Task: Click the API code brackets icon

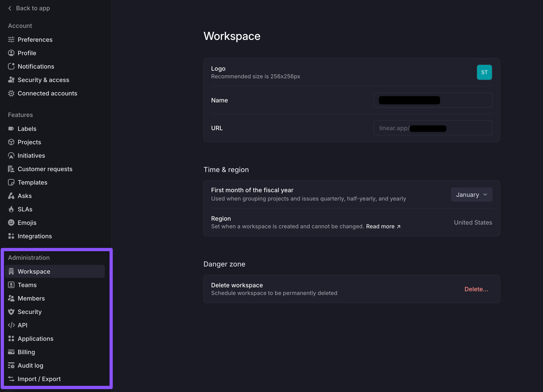Action: click(11, 325)
